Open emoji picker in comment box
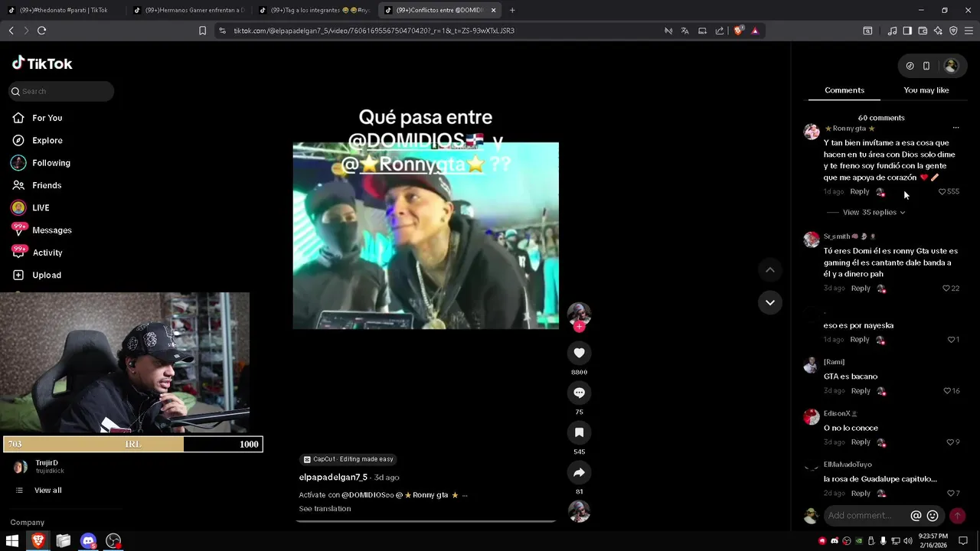 [x=933, y=516]
